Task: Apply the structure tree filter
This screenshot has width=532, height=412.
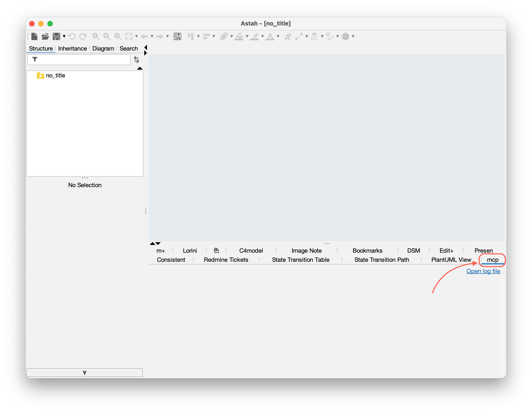Action: pyautogui.click(x=35, y=59)
